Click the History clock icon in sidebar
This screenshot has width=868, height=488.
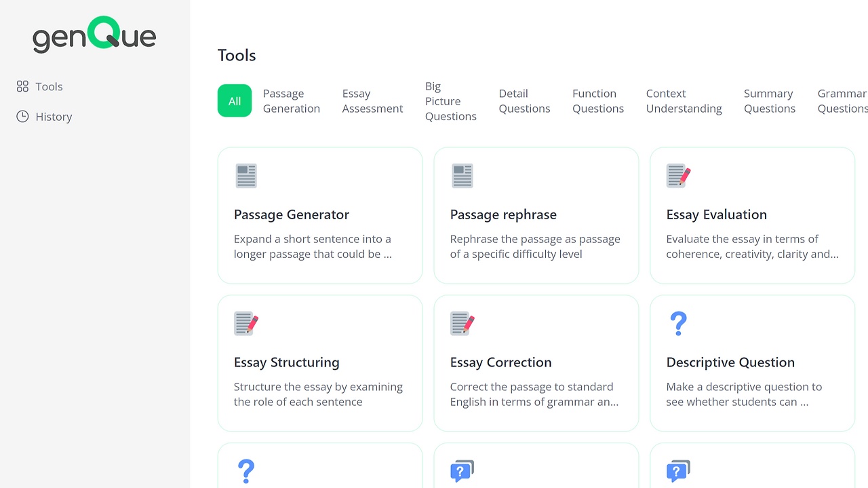[22, 116]
